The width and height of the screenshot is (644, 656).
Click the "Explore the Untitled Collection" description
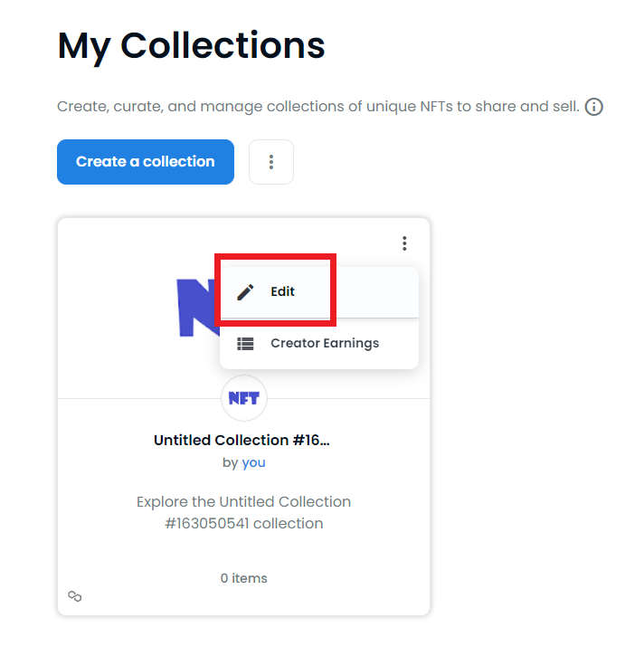[244, 501]
